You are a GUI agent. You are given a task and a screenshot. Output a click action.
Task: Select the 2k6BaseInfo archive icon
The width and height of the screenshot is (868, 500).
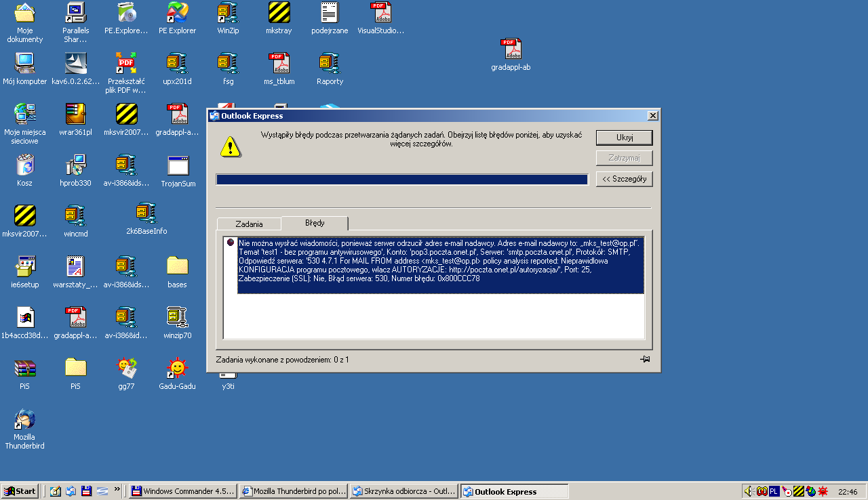(x=146, y=219)
